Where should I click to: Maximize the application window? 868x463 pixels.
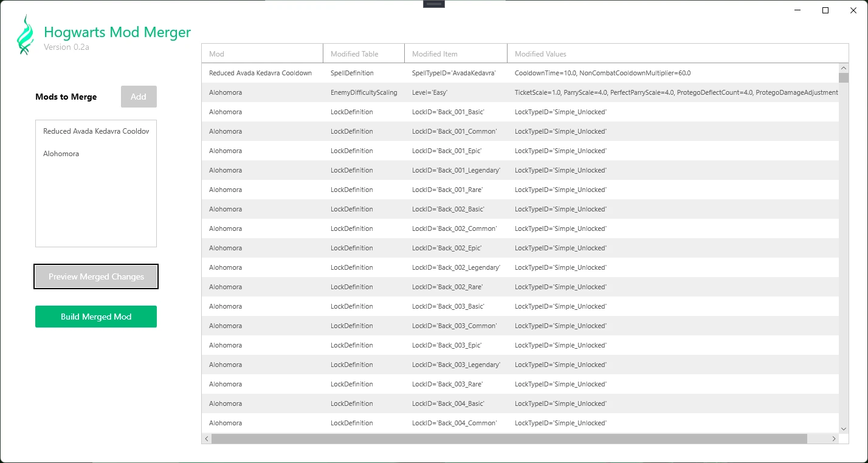(x=825, y=10)
